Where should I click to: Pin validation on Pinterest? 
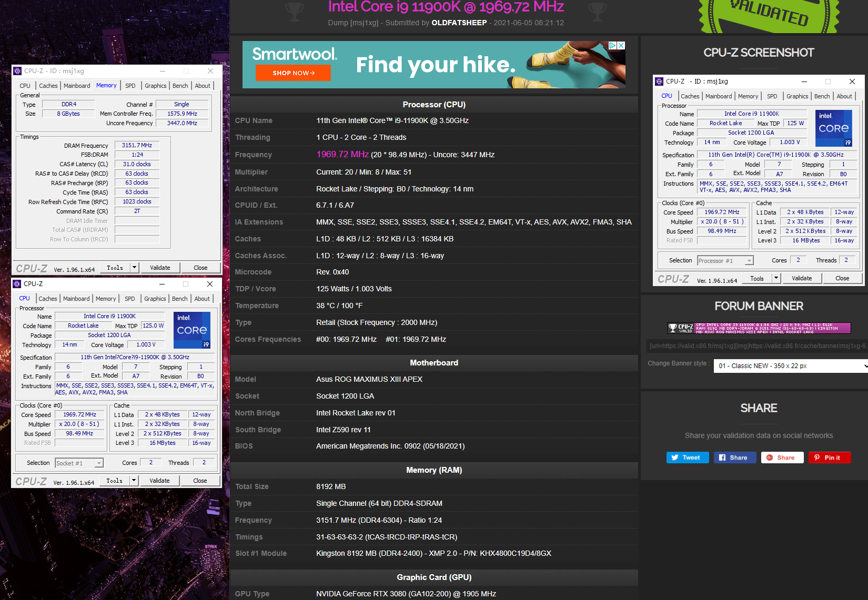(x=830, y=457)
